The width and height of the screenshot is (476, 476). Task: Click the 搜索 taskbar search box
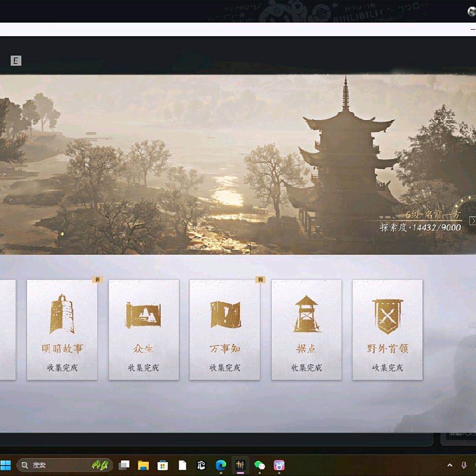(64, 465)
